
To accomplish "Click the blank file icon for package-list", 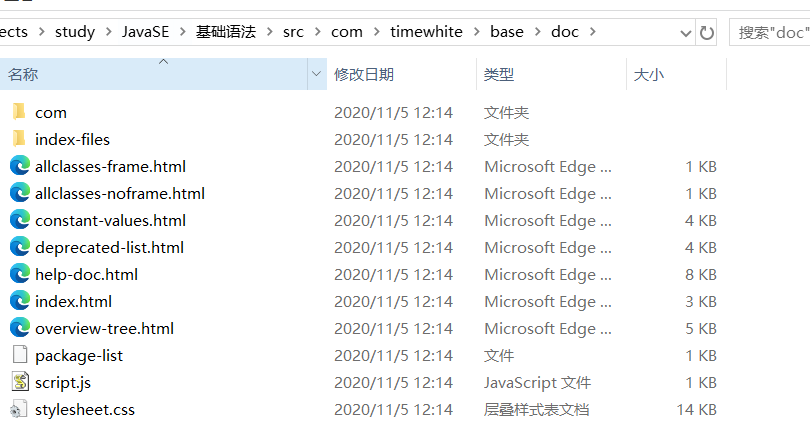I will [19, 355].
